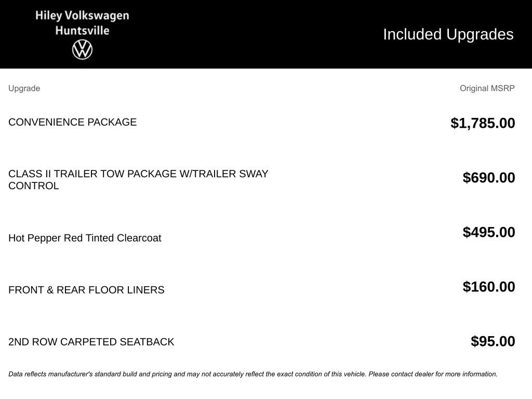532x399 pixels.
Task: Click the SWAY CONTROL text line
Action: tap(34, 186)
